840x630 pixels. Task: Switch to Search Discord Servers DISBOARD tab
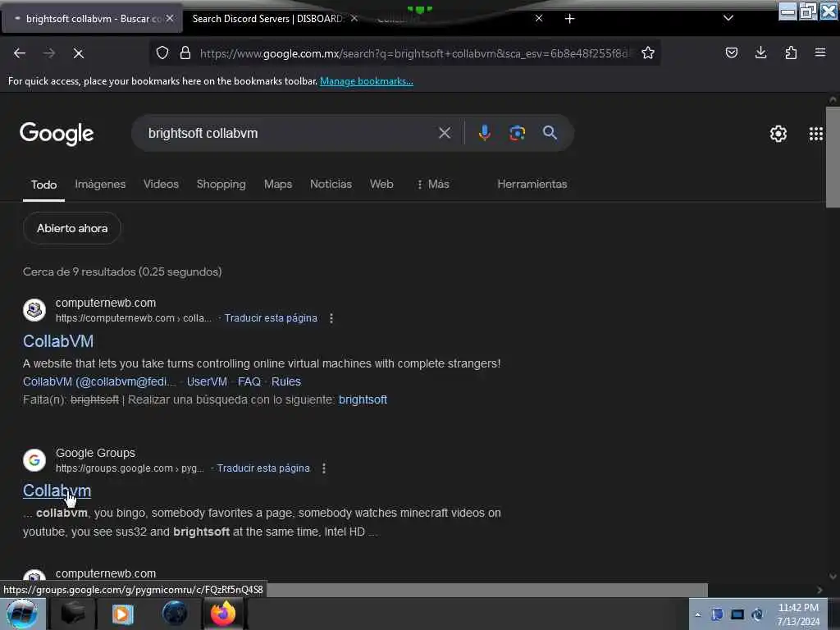[267, 19]
